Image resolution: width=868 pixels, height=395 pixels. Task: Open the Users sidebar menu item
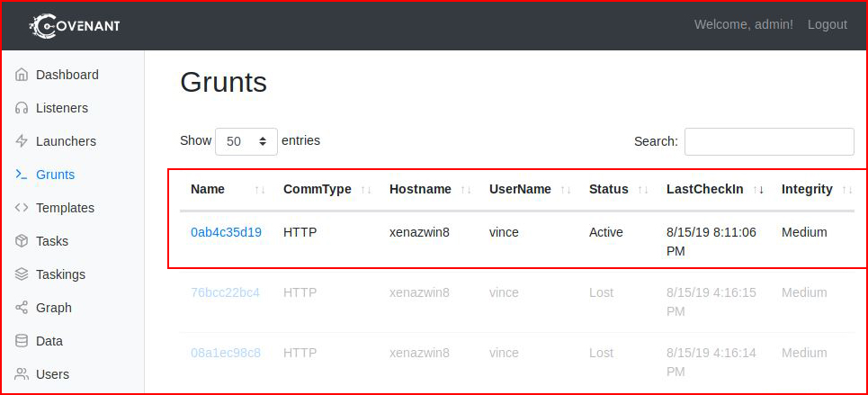coord(52,374)
